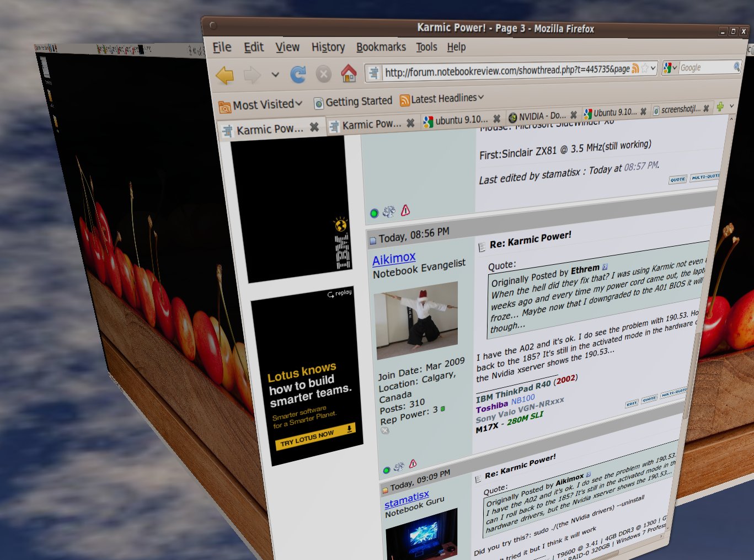Click the QUOTE button on Aikimox's post
The height and width of the screenshot is (560, 754).
click(649, 398)
